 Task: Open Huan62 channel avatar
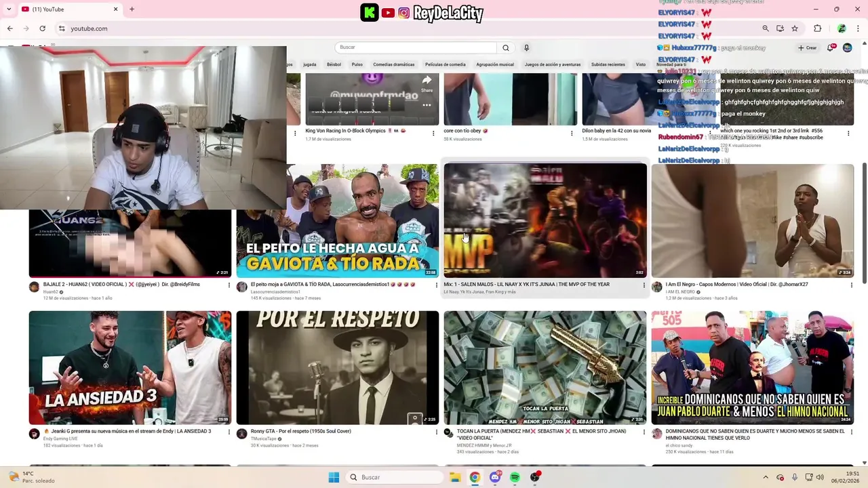coord(34,287)
